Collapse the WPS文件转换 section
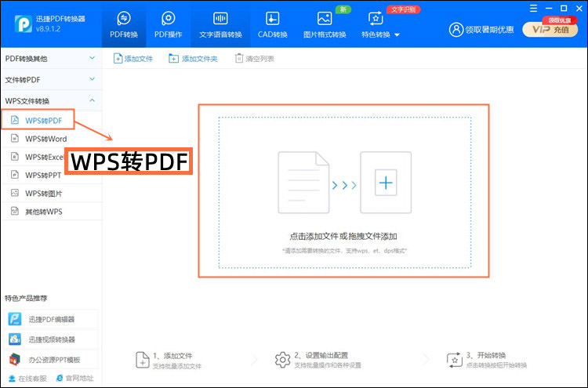588x388 pixels. [x=51, y=101]
